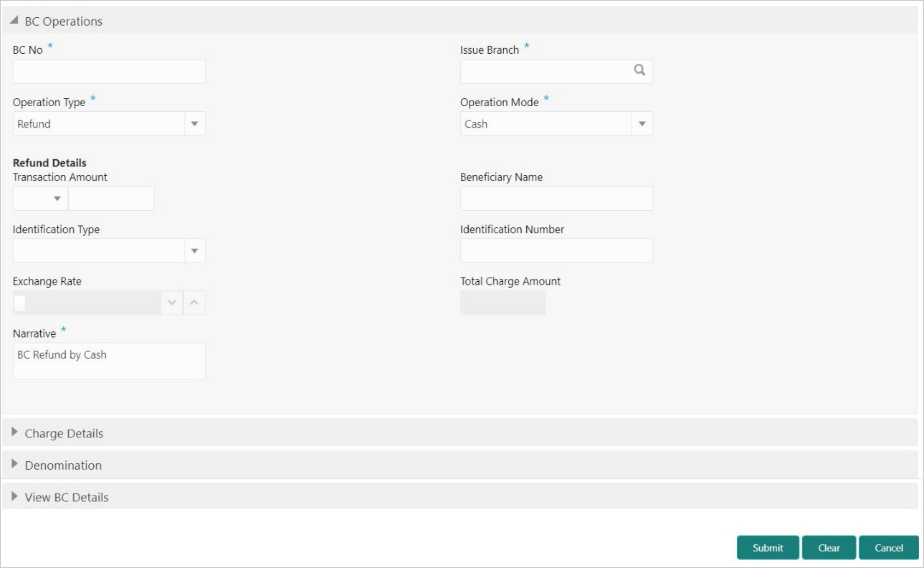Viewport: 924px width, 568px height.
Task: Focus the Issue Branch input field
Action: [x=556, y=72]
